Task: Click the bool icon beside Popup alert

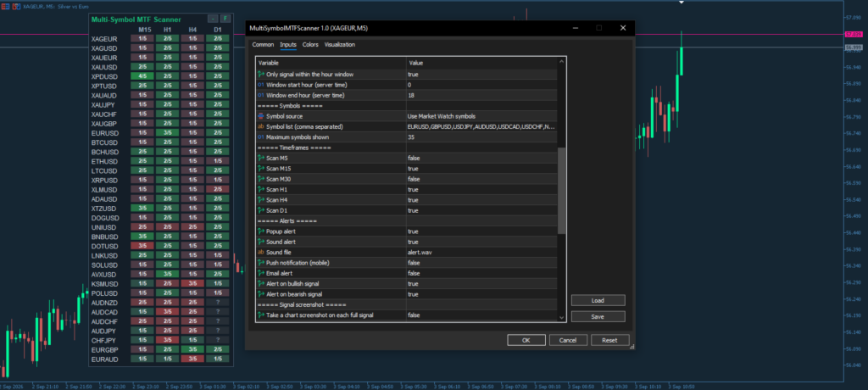Action: 261,231
